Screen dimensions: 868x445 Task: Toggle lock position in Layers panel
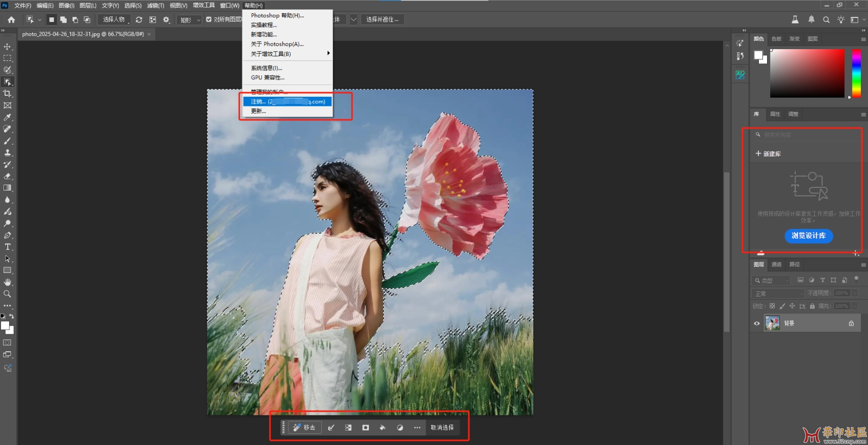792,306
